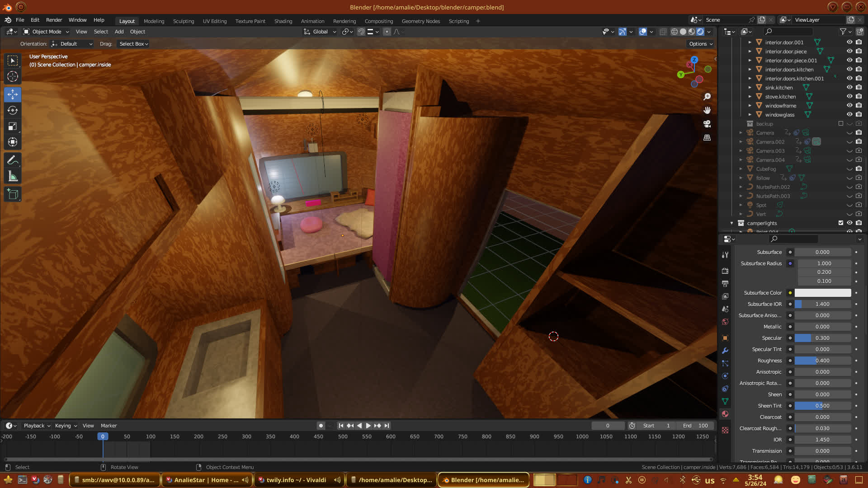This screenshot has height=488, width=868.
Task: Select the Move tool in toolbar
Action: pos(13,94)
